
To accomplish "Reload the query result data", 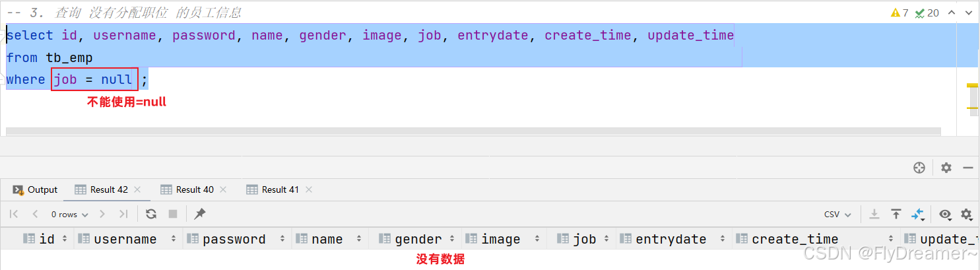I will click(x=151, y=214).
